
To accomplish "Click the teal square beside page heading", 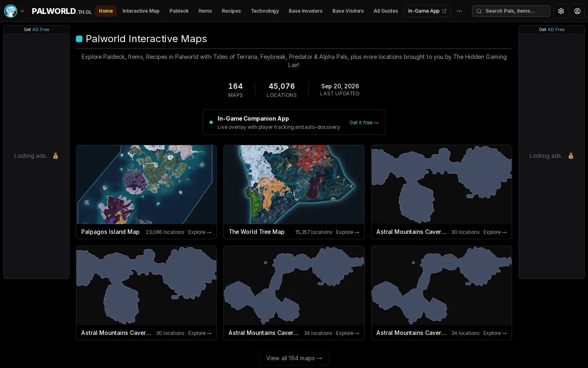I will click(x=79, y=39).
